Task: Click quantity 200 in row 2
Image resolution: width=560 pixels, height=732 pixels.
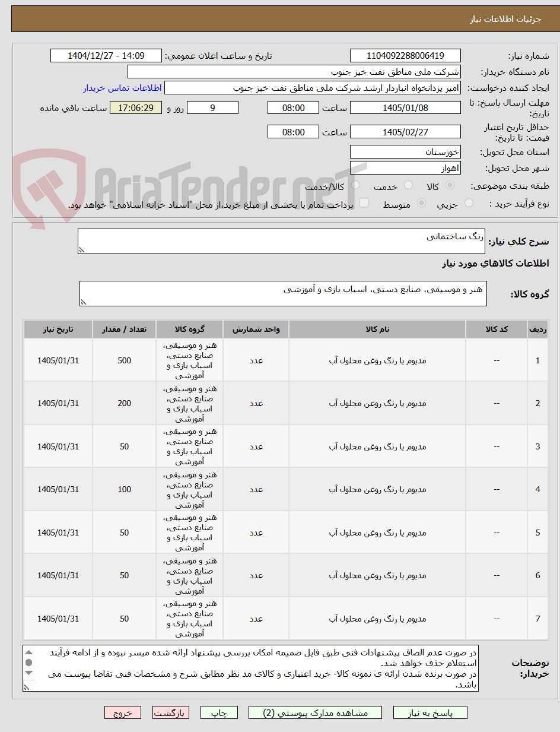Action: tap(125, 403)
